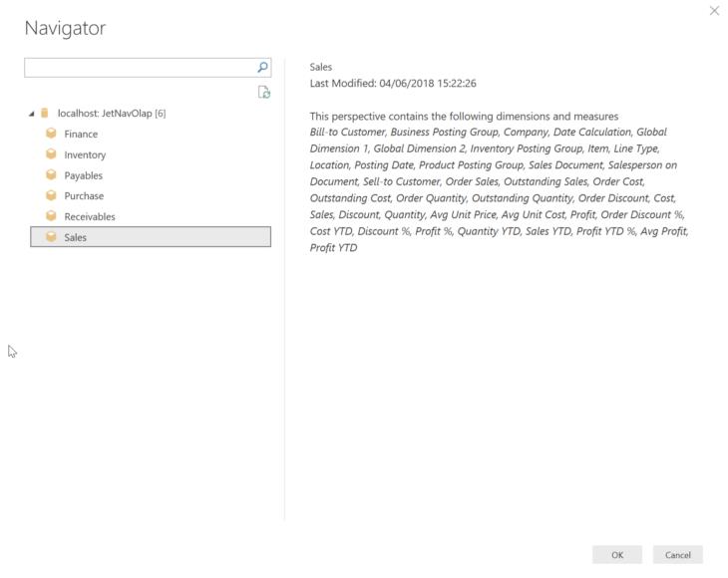This screenshot has width=728, height=578.
Task: Click the Sales cube icon
Action: (x=51, y=236)
